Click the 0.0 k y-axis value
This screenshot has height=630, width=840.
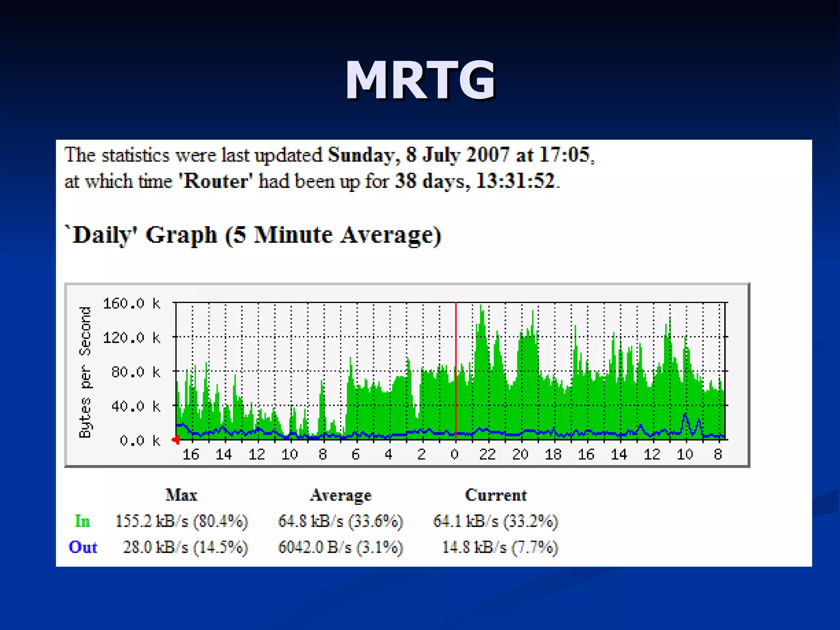pyautogui.click(x=139, y=441)
